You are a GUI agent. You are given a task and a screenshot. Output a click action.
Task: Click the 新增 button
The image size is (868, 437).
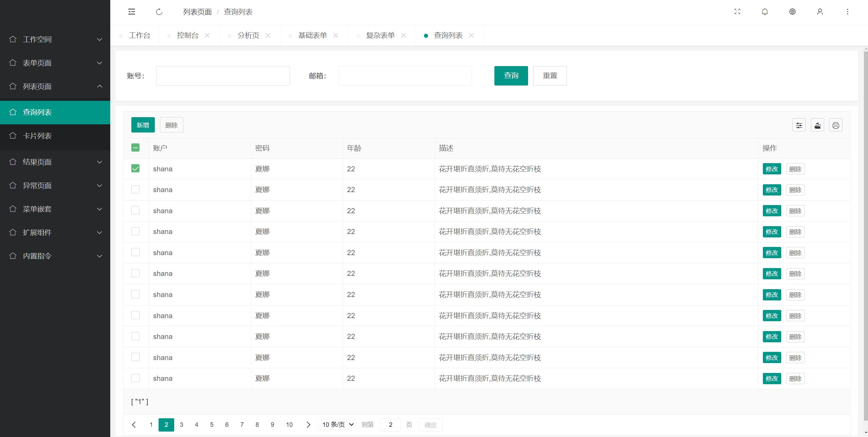[143, 125]
